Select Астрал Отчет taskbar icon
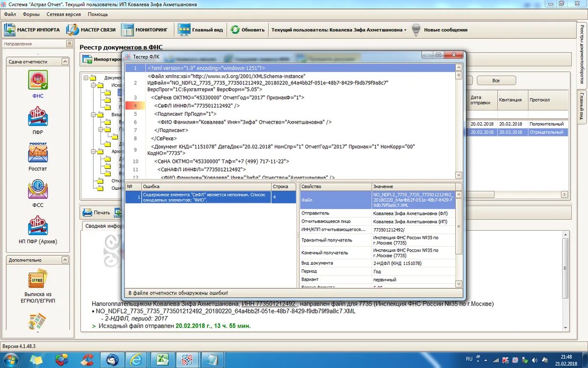Viewport: 588px width, 368px height. tap(187, 360)
